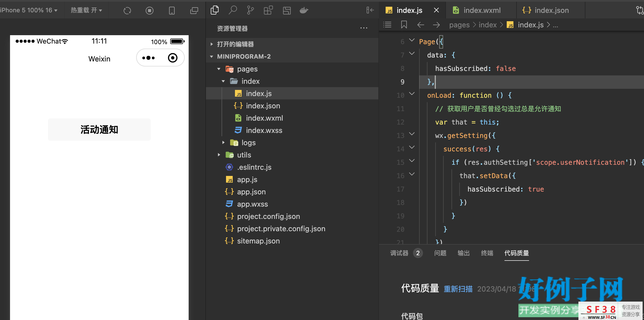Open the source control branch icon

[x=250, y=10]
